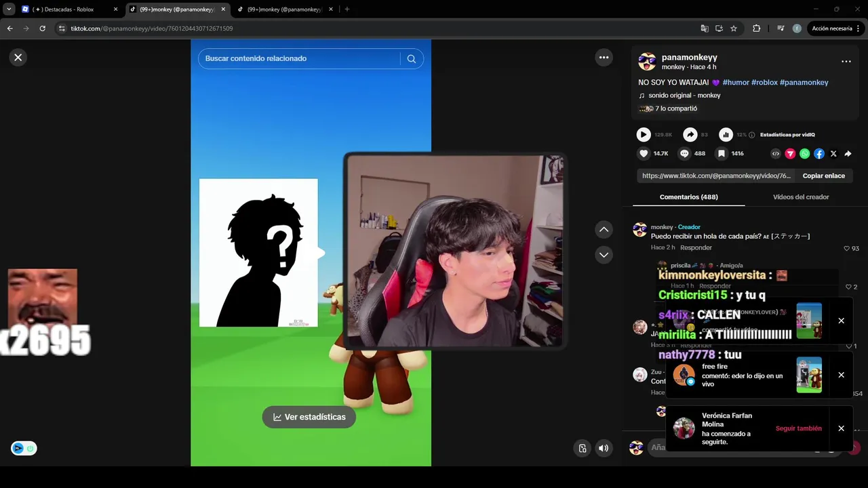Share video on WhatsApp
This screenshot has height=488, width=868.
coord(804,154)
